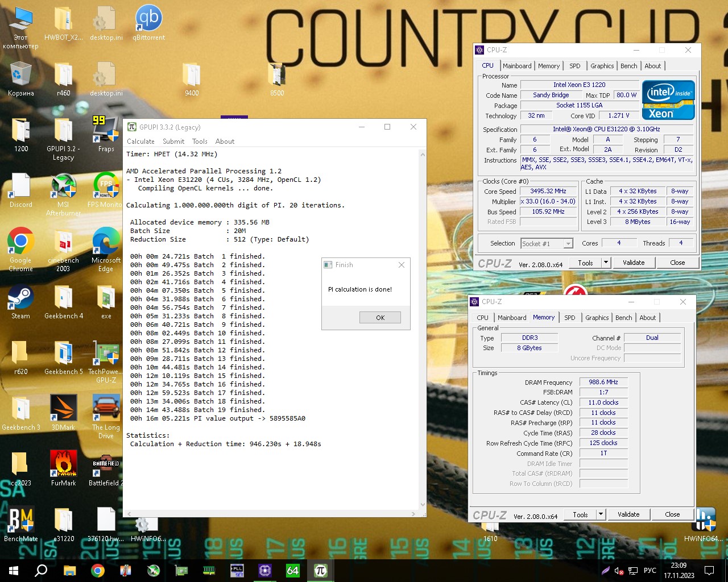Launch TechPowerUp GPU-Z from the desktop
This screenshot has width=728, height=582.
106,361
